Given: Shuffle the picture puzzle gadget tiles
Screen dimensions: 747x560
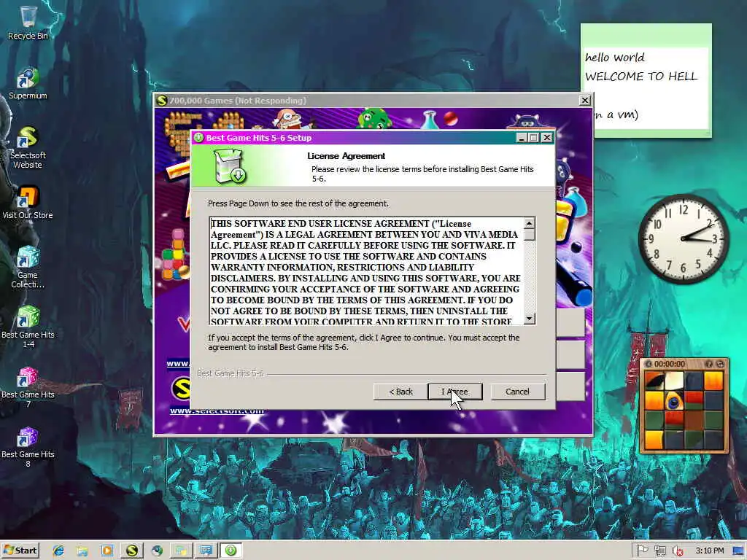Looking at the screenshot, I should [720, 364].
